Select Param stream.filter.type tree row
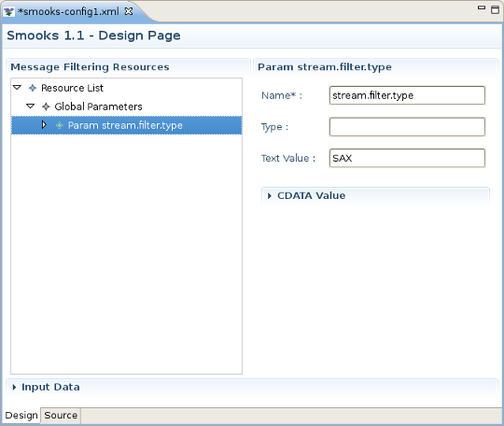Viewport: 504px width, 426px height. point(126,125)
